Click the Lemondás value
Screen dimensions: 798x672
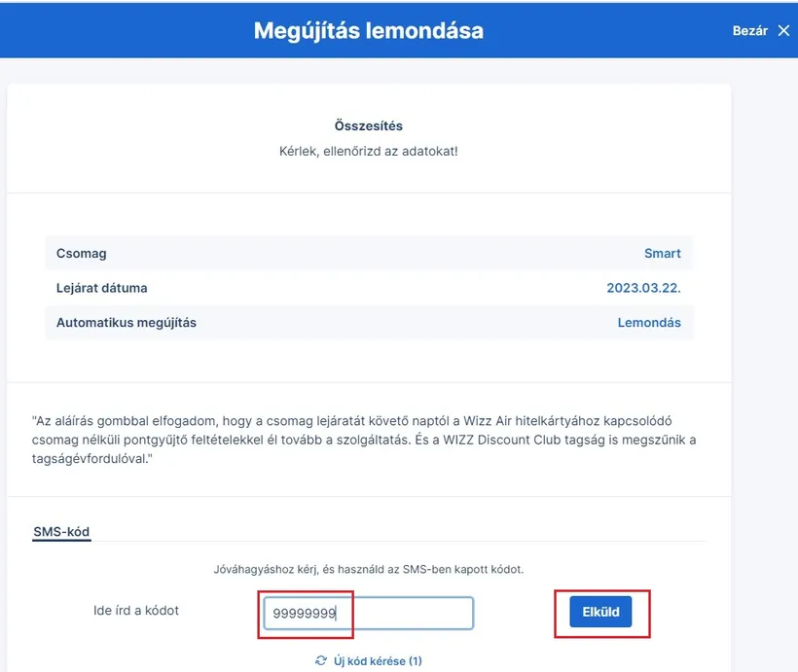point(649,322)
